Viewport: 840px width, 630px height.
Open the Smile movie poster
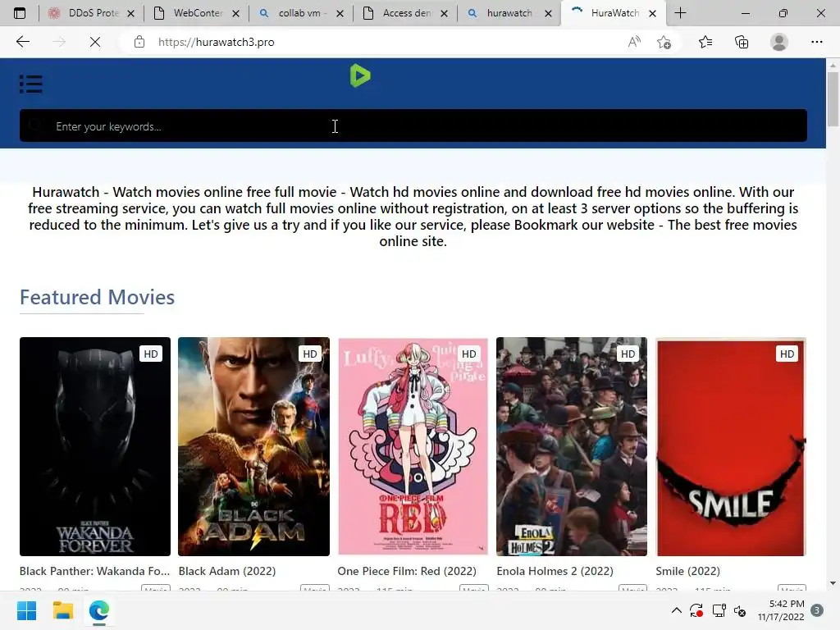pos(731,446)
